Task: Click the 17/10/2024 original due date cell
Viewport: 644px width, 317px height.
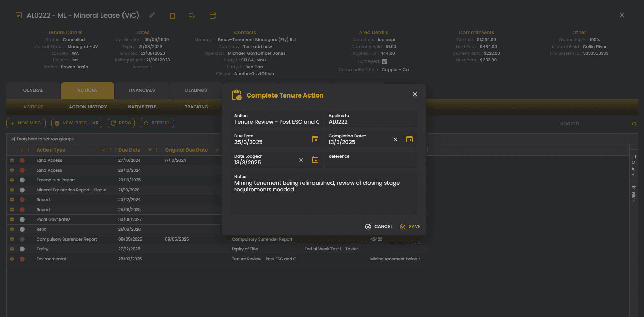Action: coord(175,160)
